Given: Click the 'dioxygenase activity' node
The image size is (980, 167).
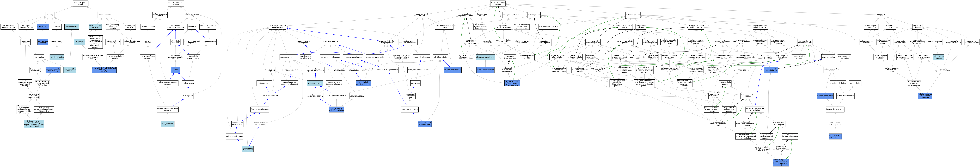Looking at the screenshot, I should 79,42.
